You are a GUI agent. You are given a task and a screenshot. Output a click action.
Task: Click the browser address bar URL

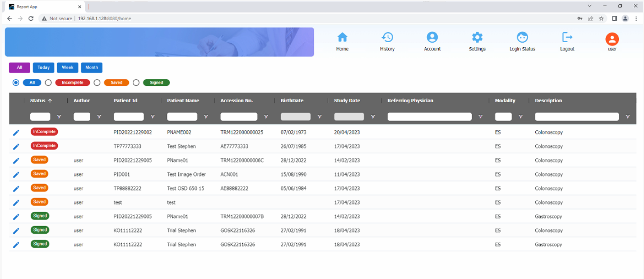[105, 18]
